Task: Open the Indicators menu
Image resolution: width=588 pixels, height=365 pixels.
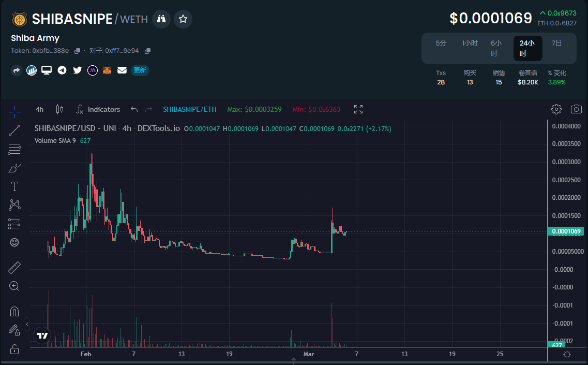Action: pyautogui.click(x=98, y=109)
